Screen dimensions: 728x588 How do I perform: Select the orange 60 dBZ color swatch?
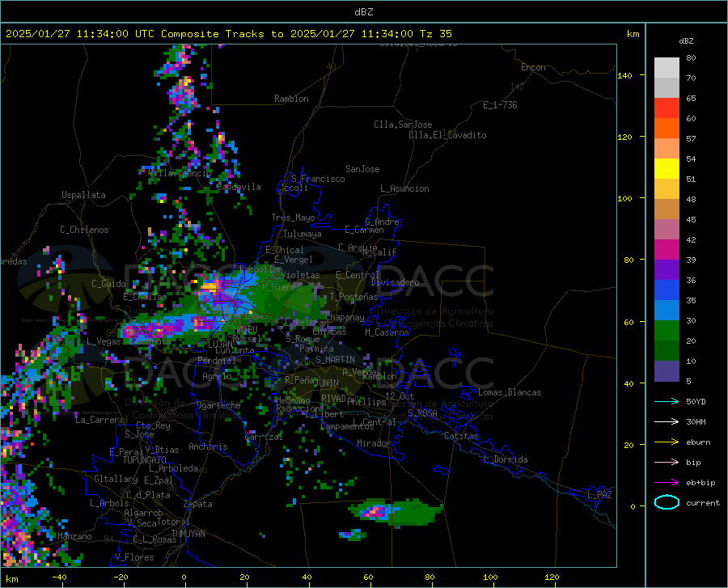pos(667,128)
